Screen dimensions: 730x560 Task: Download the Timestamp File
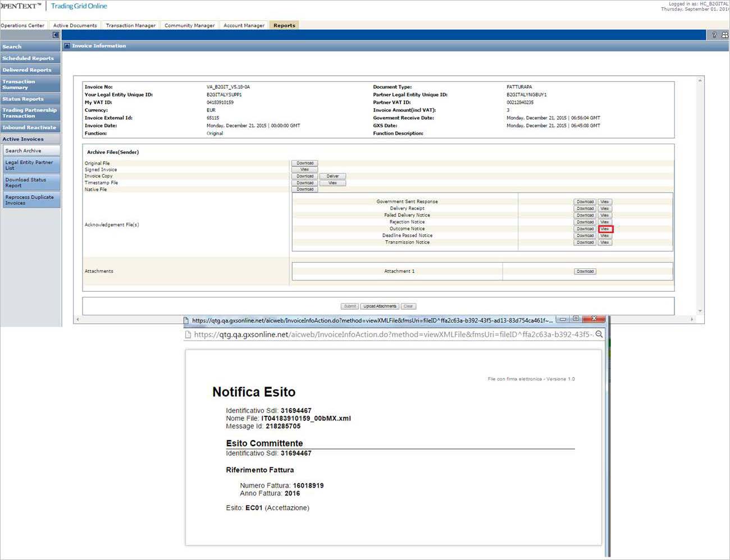305,183
